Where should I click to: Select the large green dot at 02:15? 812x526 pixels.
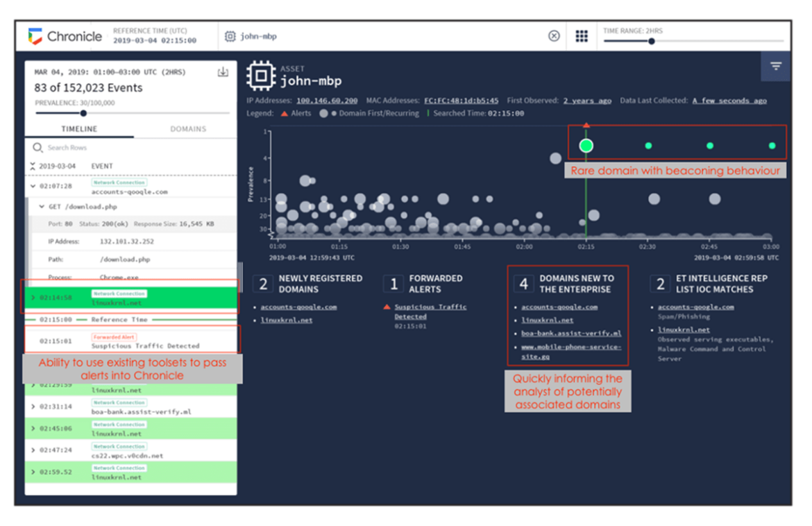pos(586,146)
